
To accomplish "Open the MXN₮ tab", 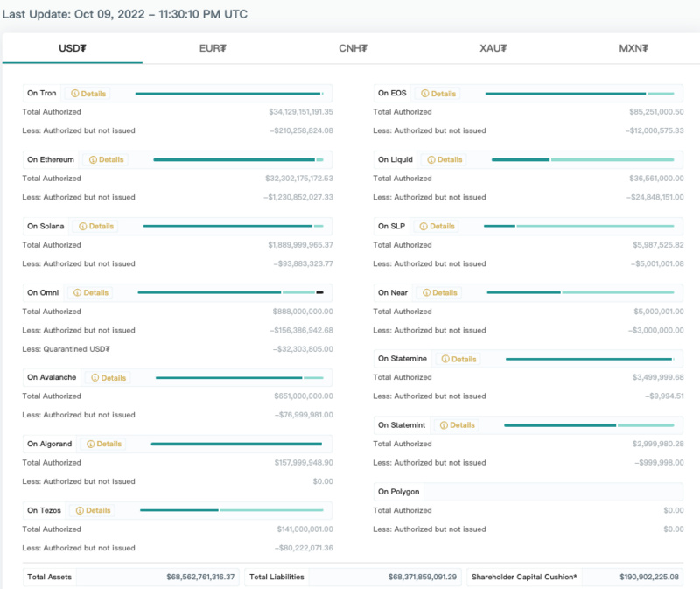I will [634, 48].
